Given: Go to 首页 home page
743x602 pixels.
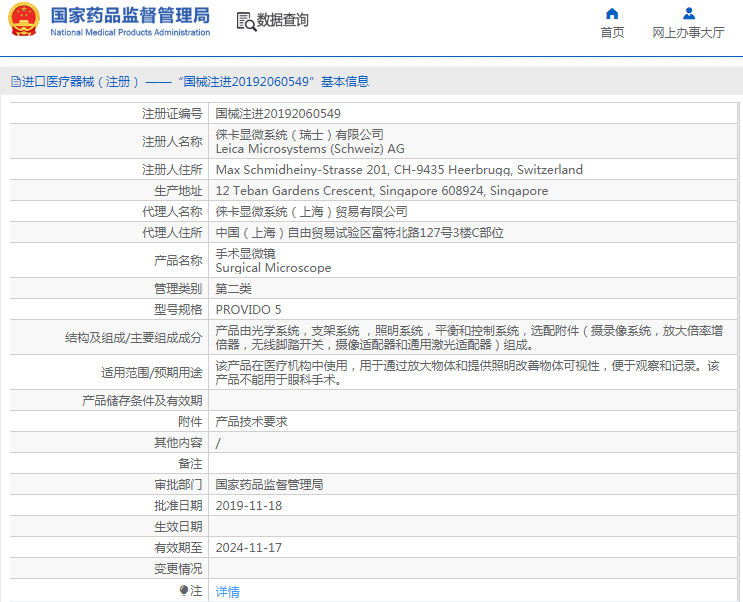Looking at the screenshot, I should click(x=612, y=32).
